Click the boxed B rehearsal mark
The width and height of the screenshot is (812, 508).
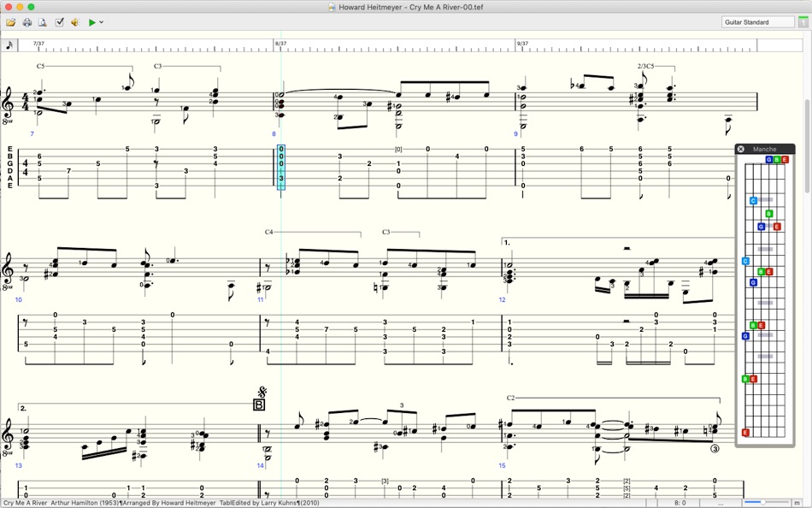[x=259, y=405]
